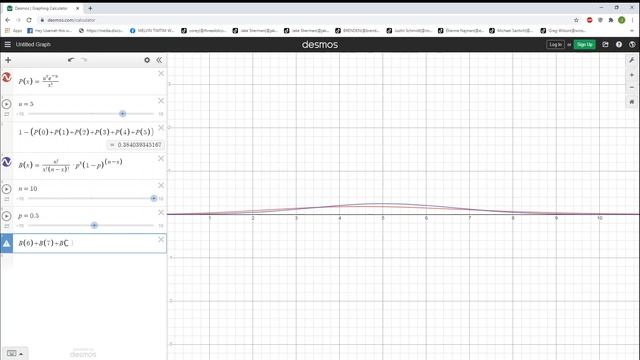Image resolution: width=640 pixels, height=360 pixels.
Task: Open the Log In dialog
Action: click(555, 44)
